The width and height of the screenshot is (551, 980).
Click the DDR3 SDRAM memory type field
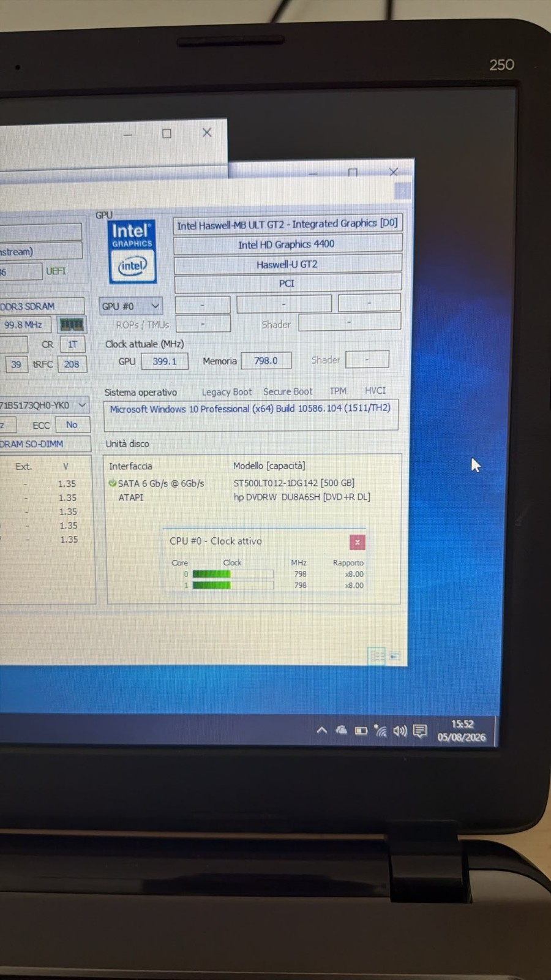click(42, 306)
